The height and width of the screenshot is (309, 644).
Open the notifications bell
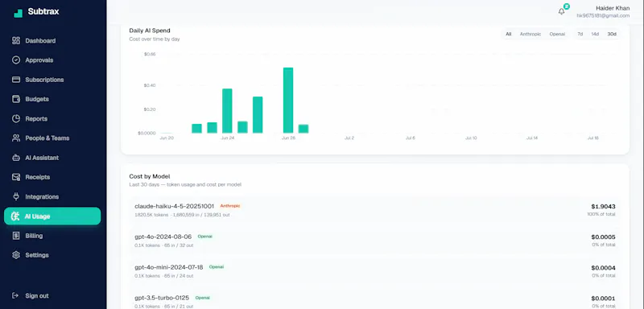click(x=561, y=11)
